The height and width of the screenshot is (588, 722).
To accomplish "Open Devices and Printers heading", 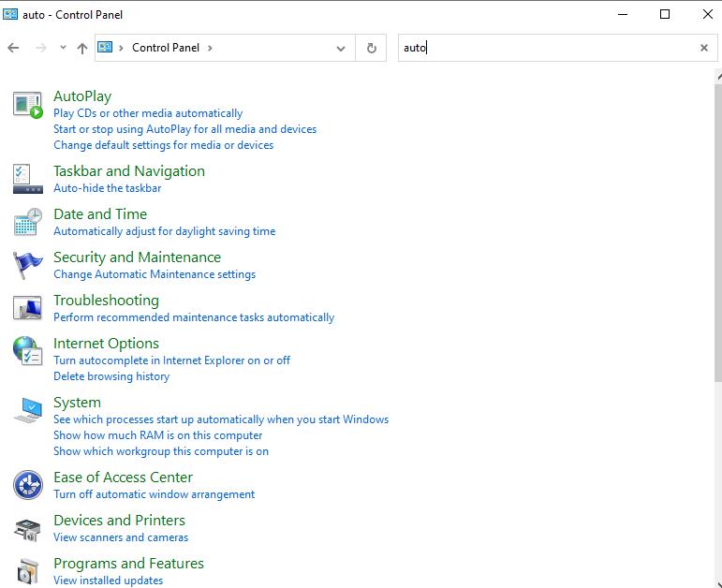I will [119, 521].
